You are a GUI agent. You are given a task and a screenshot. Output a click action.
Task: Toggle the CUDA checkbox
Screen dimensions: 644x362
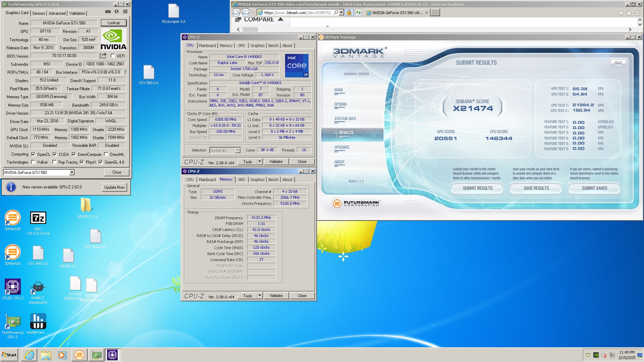(x=55, y=155)
